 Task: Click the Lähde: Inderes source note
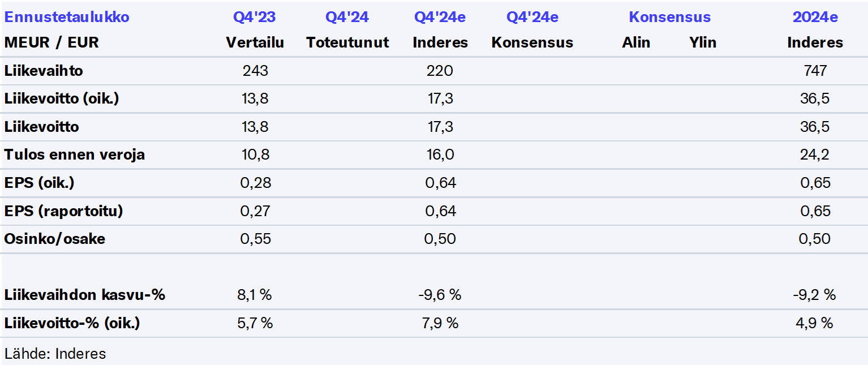[55, 354]
